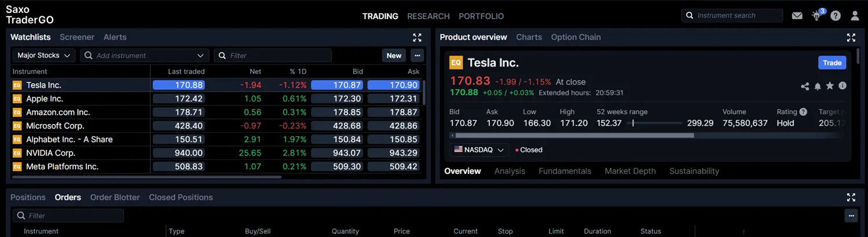868x237 pixels.
Task: Click the blue Trade button
Action: (832, 63)
